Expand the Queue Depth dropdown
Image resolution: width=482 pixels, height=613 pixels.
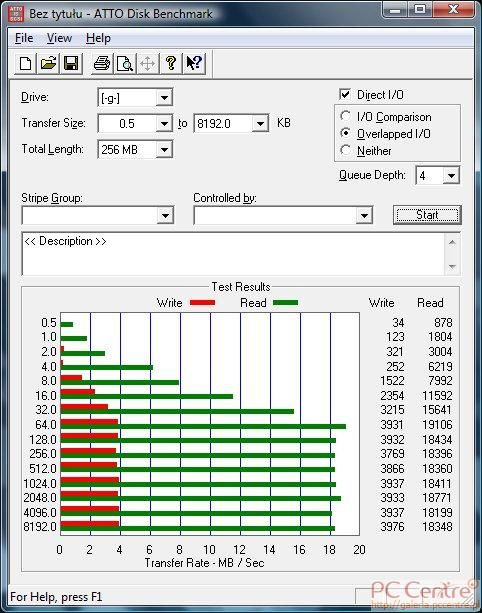click(451, 176)
